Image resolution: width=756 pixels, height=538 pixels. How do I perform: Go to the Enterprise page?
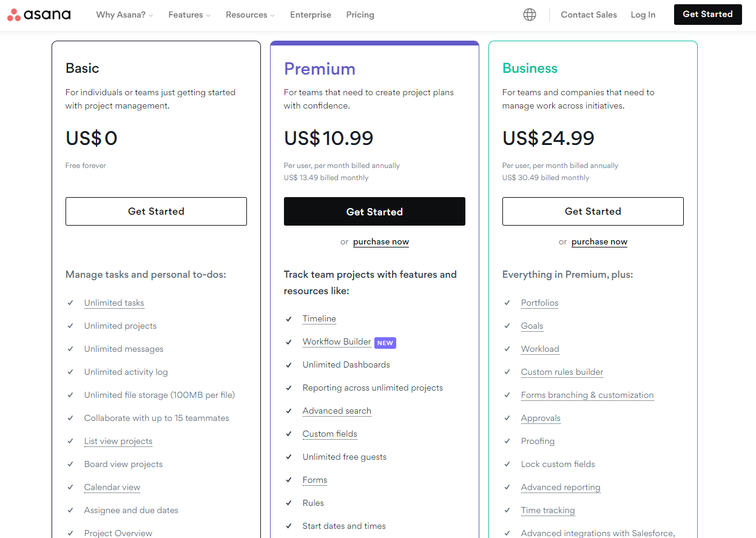click(x=311, y=15)
